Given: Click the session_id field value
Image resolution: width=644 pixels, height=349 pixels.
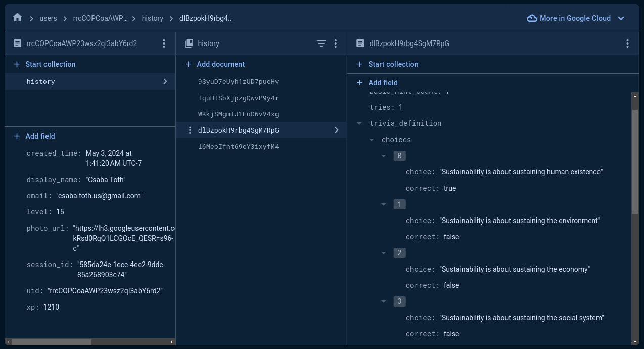Looking at the screenshot, I should [x=121, y=270].
